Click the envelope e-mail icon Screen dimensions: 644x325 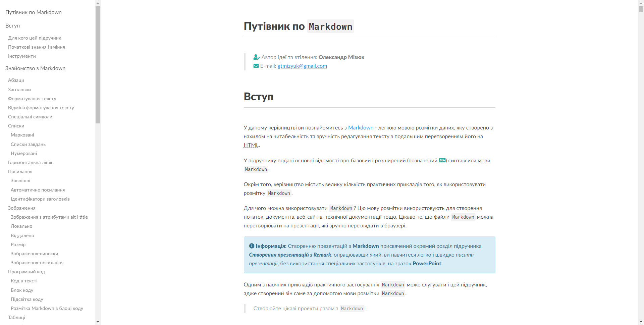click(x=256, y=66)
